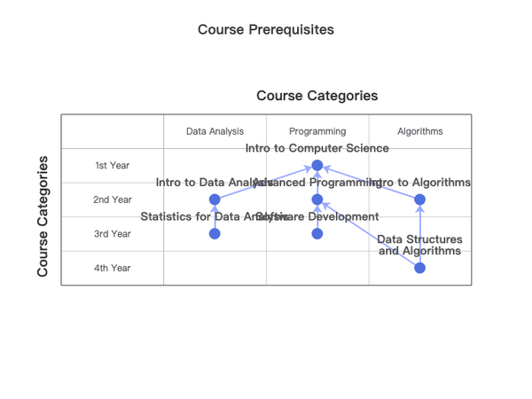Select the 2nd Year row label
Image resolution: width=532 pixels, height=399 pixels.
click(x=113, y=199)
